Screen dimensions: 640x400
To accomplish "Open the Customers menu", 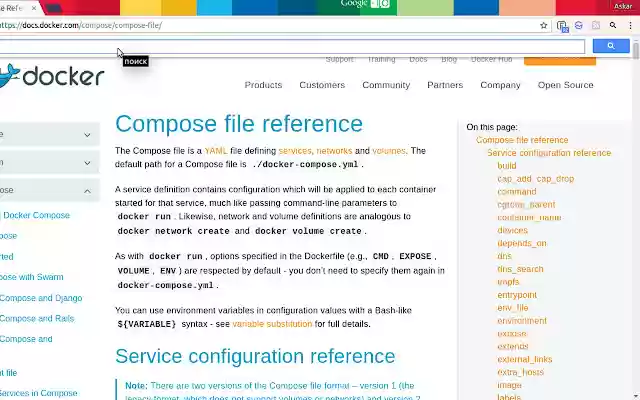I will 322,85.
